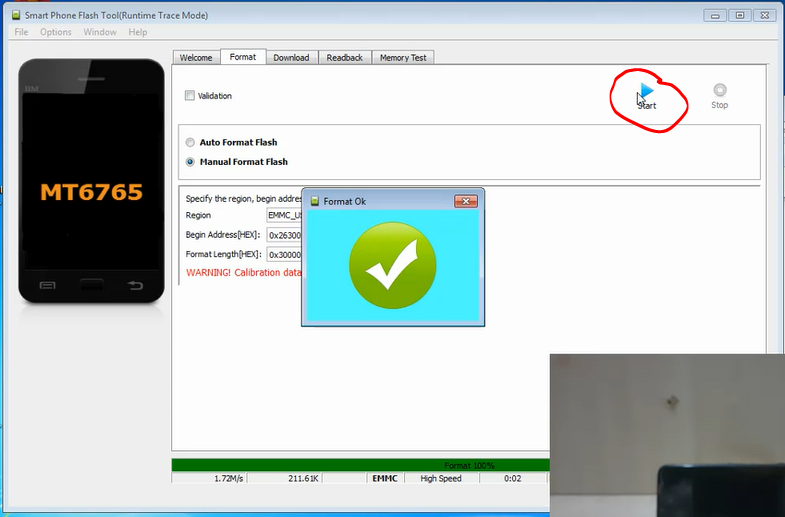This screenshot has height=517, width=785.
Task: Enable the Validation checkbox
Action: point(190,95)
